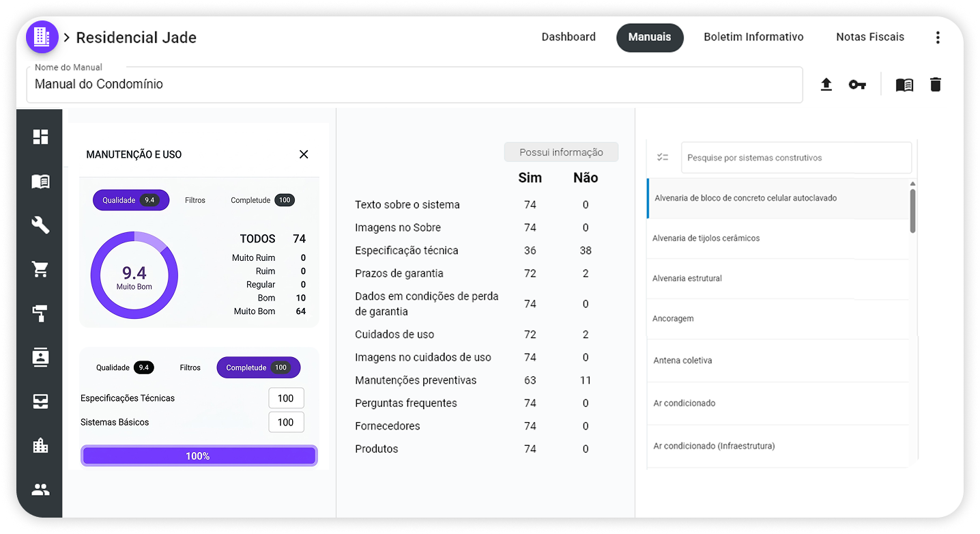Open the Notas Fiscais tab

870,38
